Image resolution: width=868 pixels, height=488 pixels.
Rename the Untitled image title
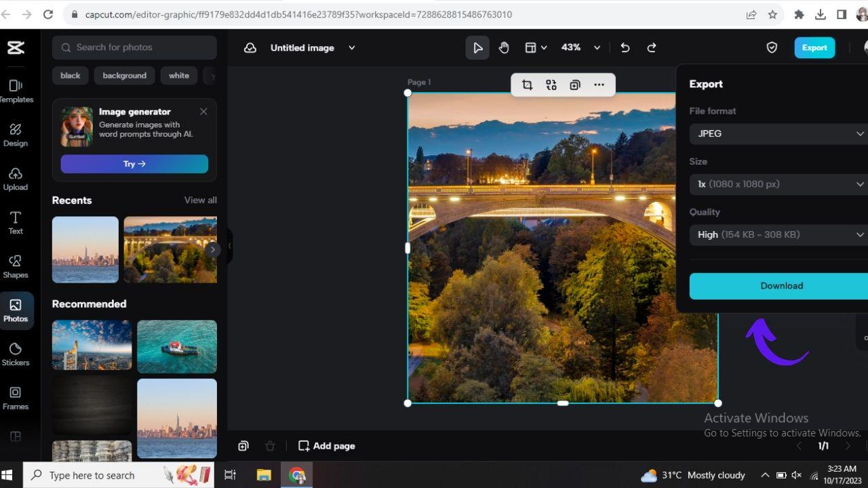click(302, 47)
